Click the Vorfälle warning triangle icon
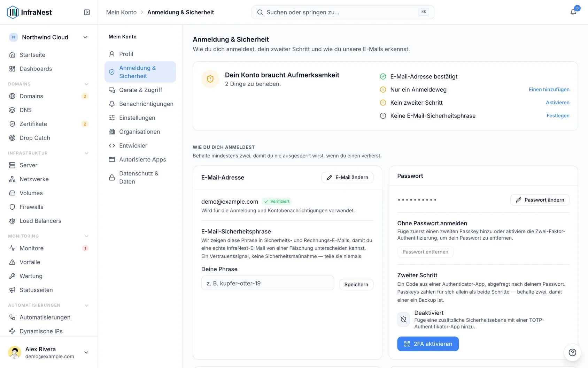Viewport: 588px width, 368px height. [12, 262]
